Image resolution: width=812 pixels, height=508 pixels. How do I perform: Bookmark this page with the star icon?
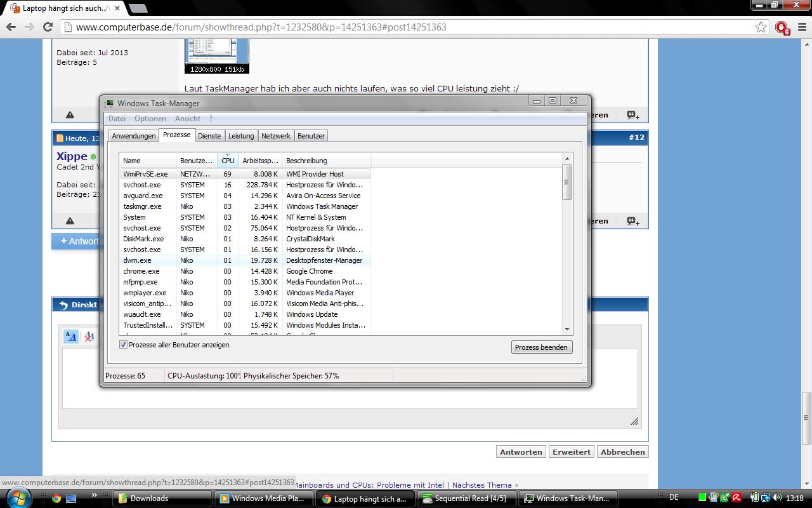pyautogui.click(x=761, y=27)
